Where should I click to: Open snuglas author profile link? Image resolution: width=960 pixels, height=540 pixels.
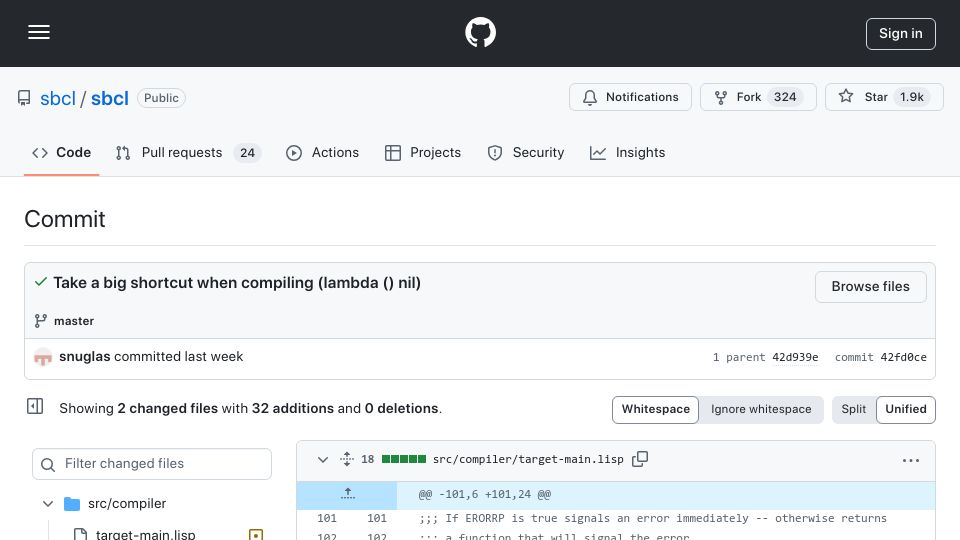coord(84,356)
